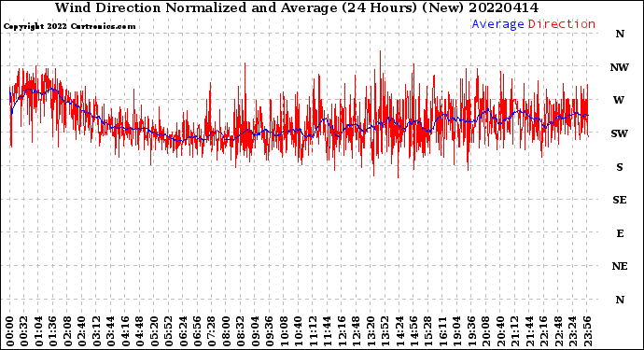This screenshot has width=644, height=350.
Task: Click the '05:52' time axis label
Action: pos(168,331)
